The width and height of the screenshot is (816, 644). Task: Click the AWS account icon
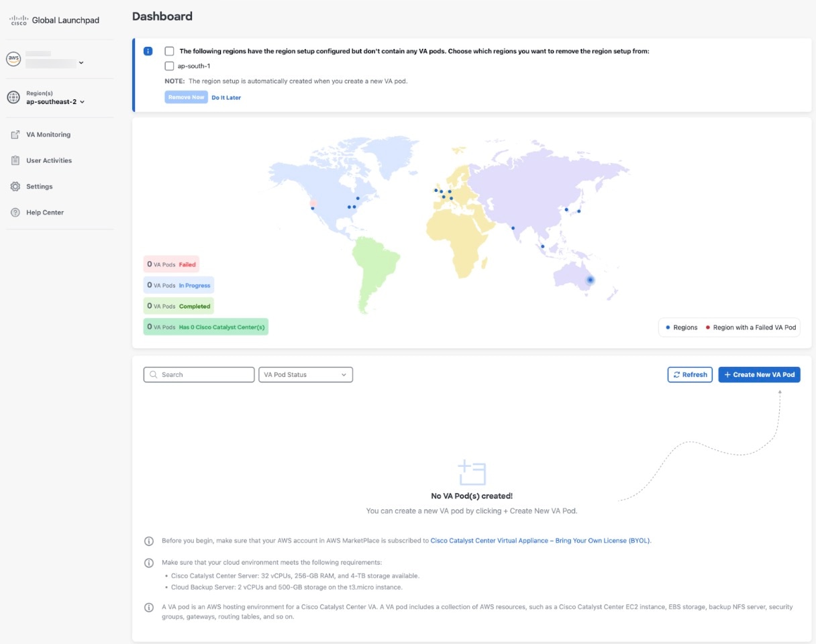click(13, 59)
